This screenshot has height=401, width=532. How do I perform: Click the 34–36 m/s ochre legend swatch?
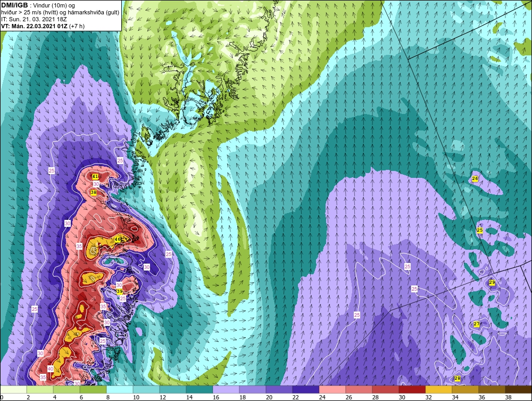(465, 389)
